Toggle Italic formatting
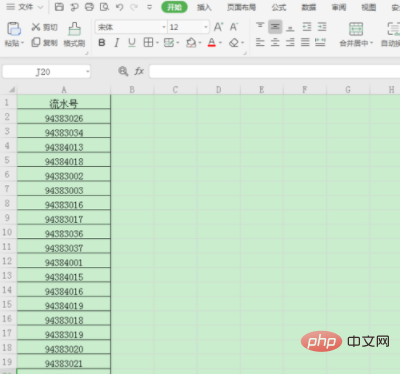The width and height of the screenshot is (400, 374). (x=116, y=42)
